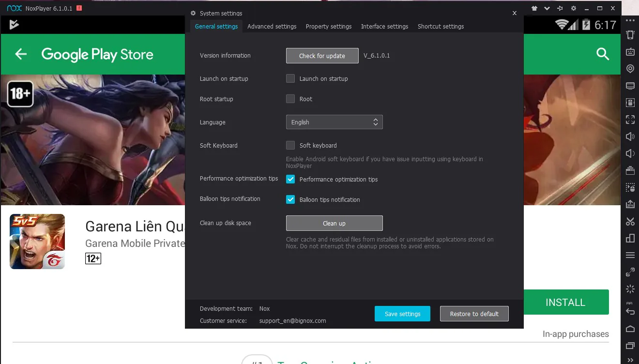Go to Interface settings tab

pyautogui.click(x=385, y=27)
